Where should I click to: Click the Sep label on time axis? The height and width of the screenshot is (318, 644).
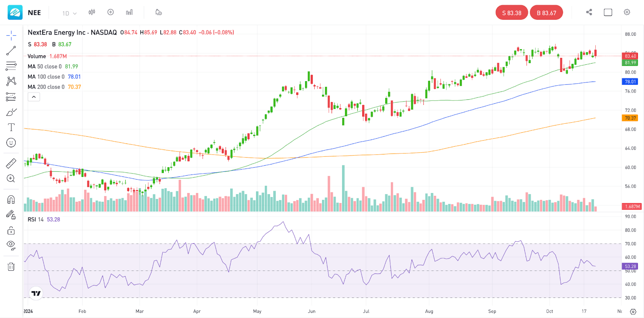point(492,312)
